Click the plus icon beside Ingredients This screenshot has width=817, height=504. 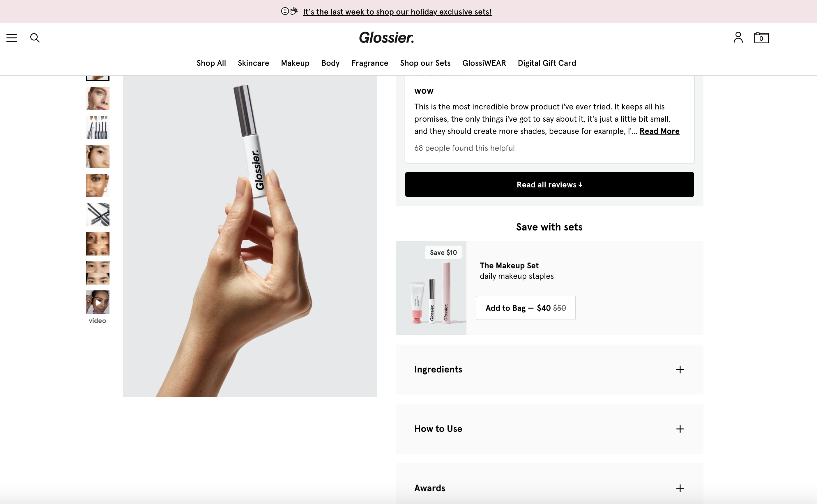point(680,369)
